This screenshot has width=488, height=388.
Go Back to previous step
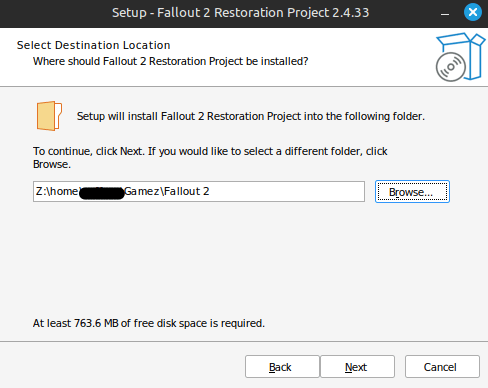[282, 367]
